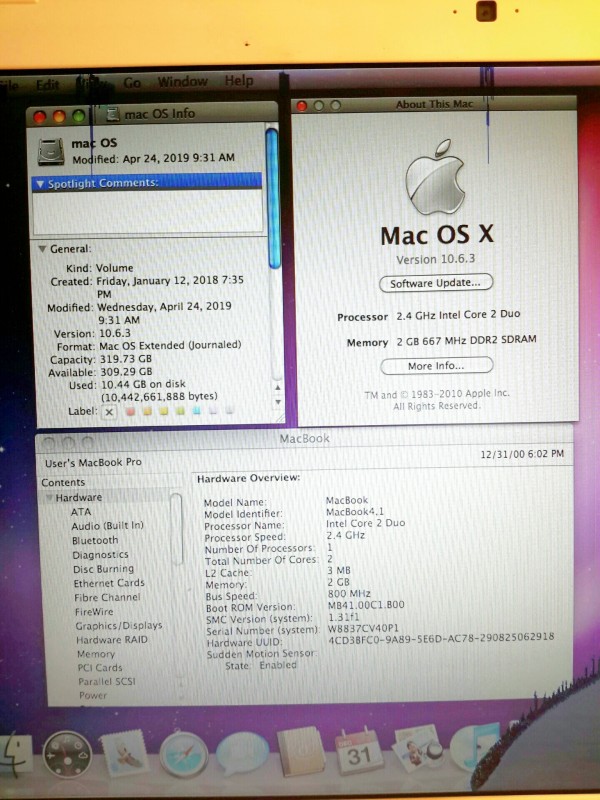Click the Available value 309.29 GB

click(126, 372)
